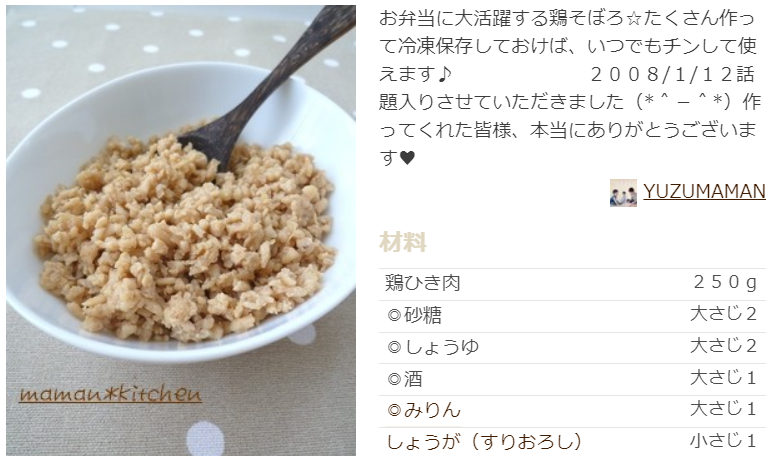The image size is (766, 456).
Task: Click the 大さじ2 amount for soy sauce
Action: click(723, 346)
